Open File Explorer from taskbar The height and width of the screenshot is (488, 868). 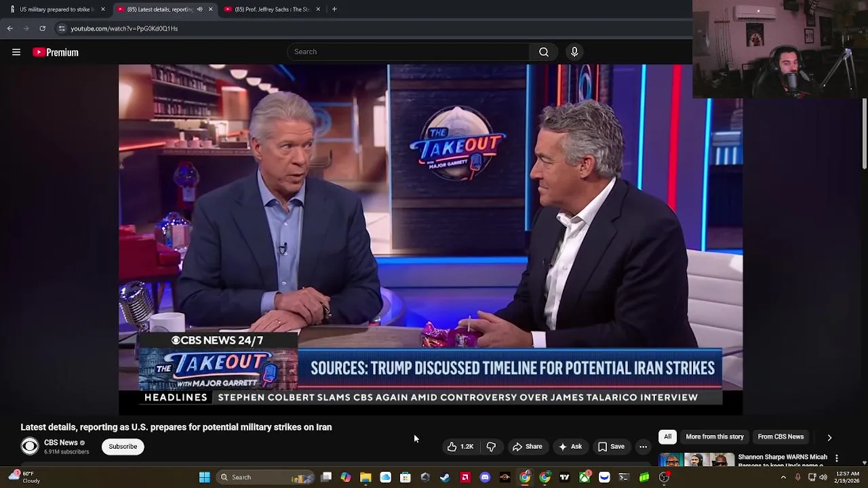pyautogui.click(x=366, y=477)
